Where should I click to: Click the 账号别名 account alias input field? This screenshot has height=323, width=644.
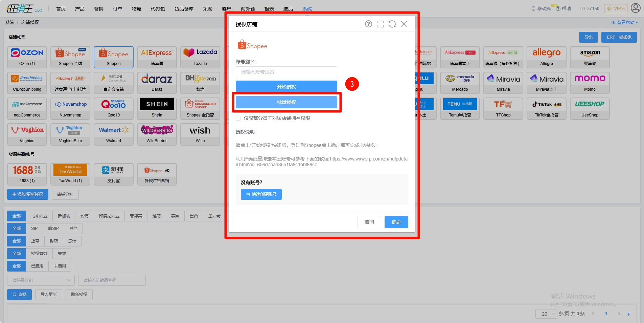pos(286,72)
